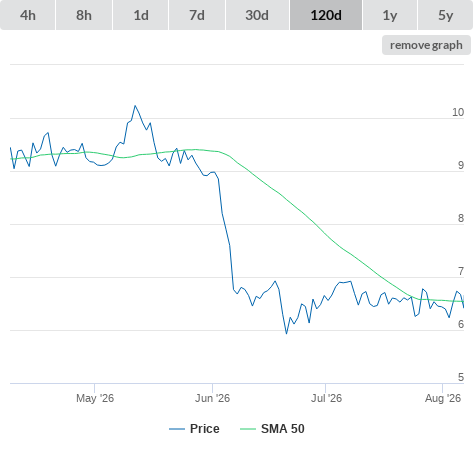Switch to the 8h time range
Screen dimensions: 474x455
84,15
